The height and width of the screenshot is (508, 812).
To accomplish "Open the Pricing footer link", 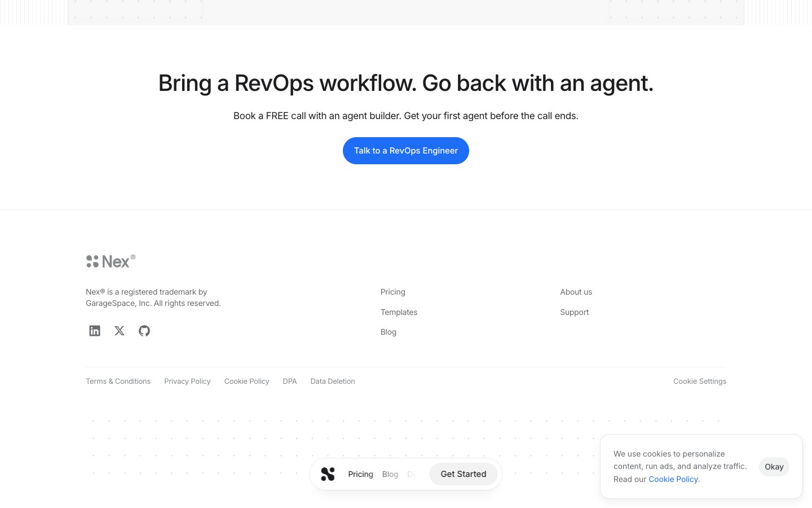I will 393,292.
